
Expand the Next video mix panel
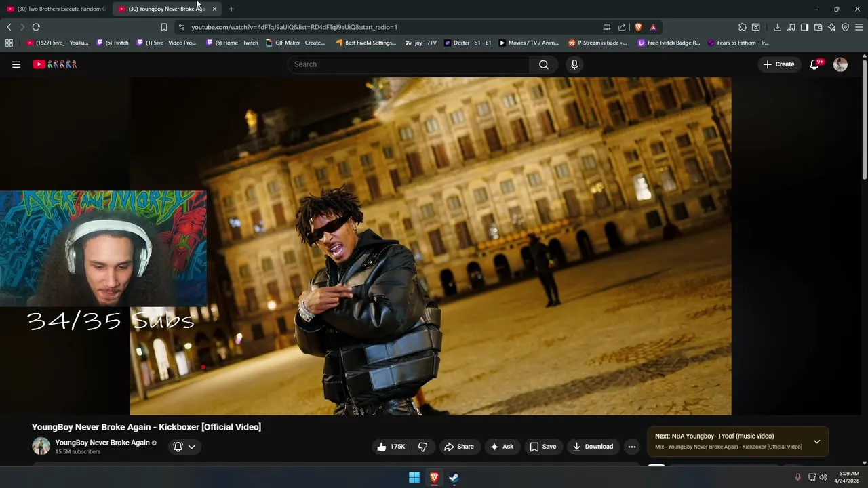click(816, 442)
